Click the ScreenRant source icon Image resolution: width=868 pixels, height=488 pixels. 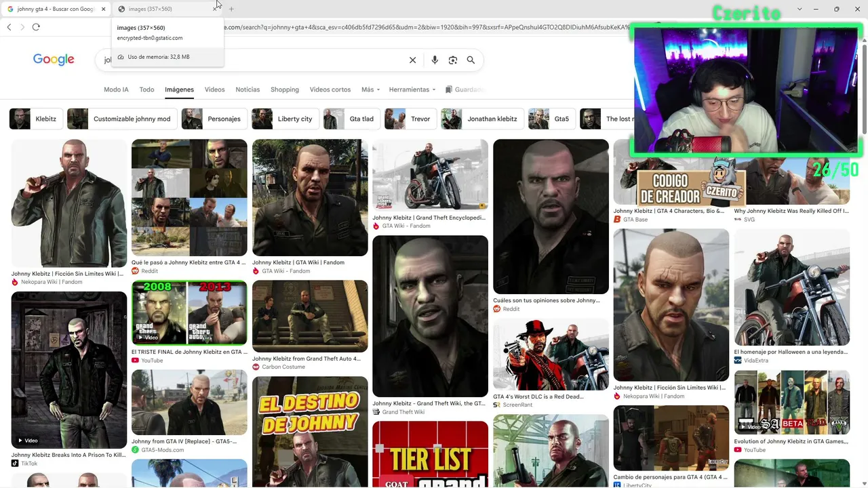tap(496, 405)
